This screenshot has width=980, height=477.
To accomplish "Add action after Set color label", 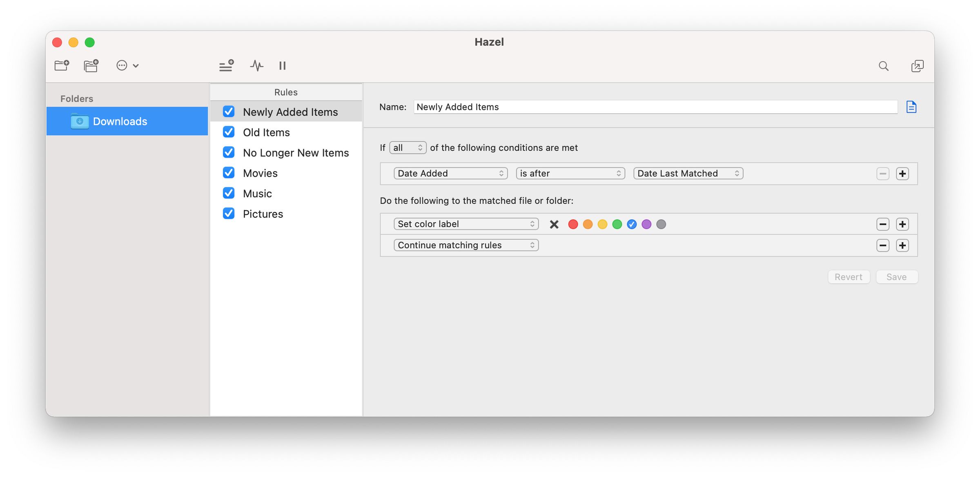I will click(902, 224).
